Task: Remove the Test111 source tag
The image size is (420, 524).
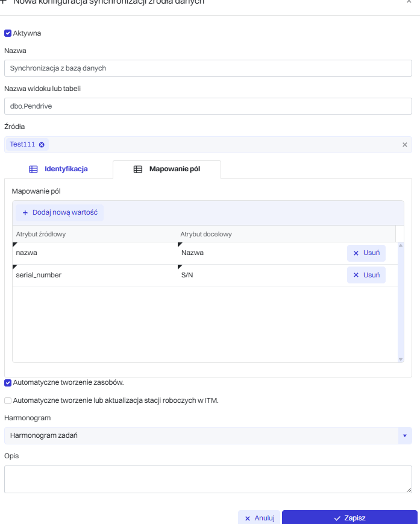Action: coord(42,145)
